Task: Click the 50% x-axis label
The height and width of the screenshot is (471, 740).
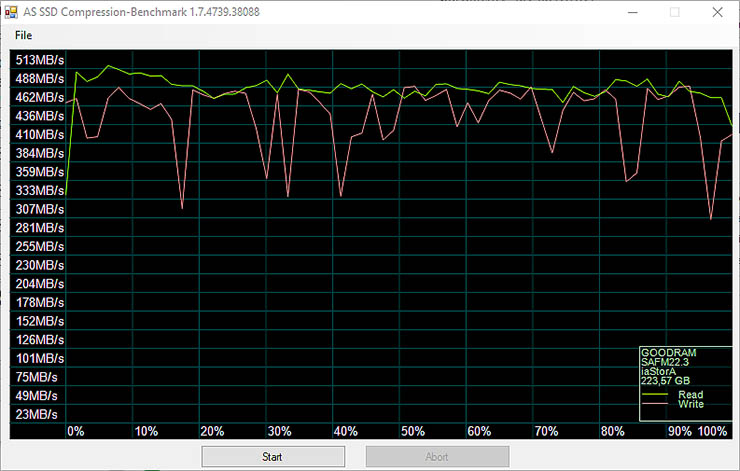Action: [412, 431]
